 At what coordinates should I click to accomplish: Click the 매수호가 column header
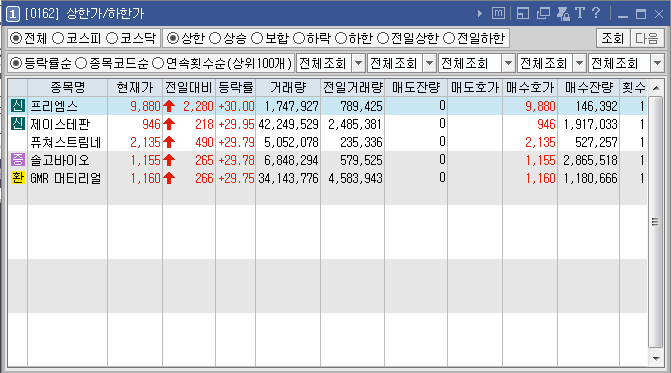[x=530, y=88]
